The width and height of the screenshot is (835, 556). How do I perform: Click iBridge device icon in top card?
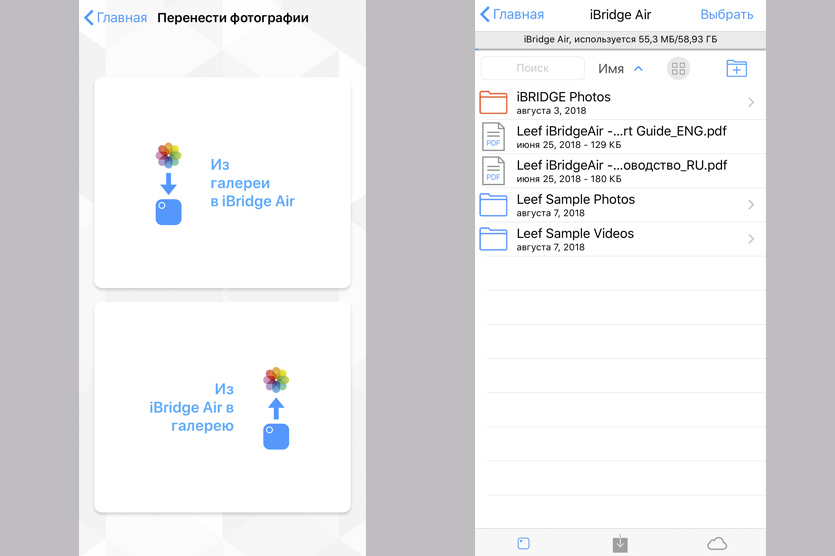pos(168,212)
